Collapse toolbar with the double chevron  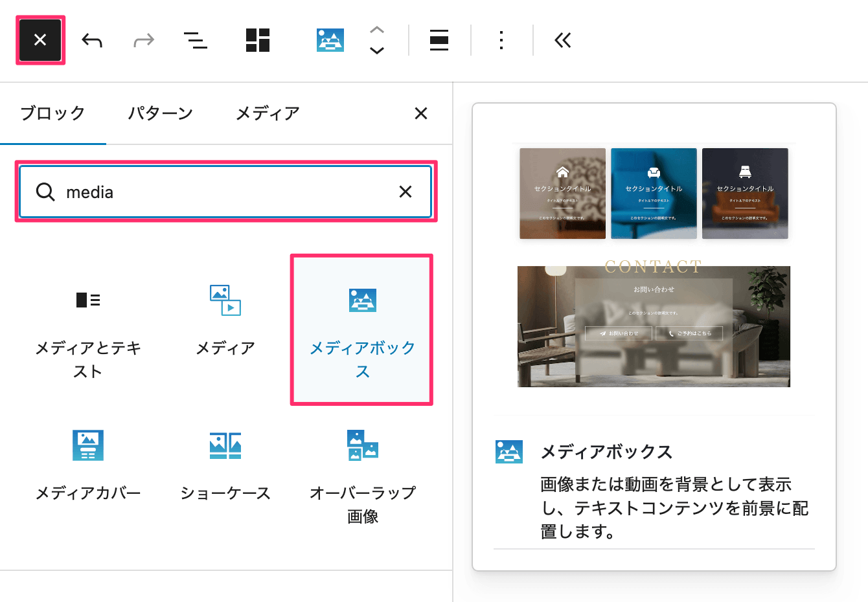pyautogui.click(x=562, y=41)
